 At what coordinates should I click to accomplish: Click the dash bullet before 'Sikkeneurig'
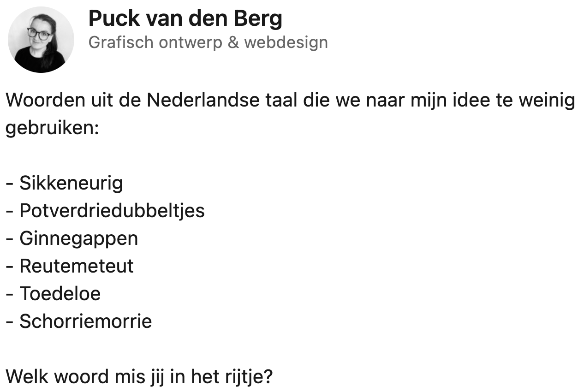coord(9,184)
